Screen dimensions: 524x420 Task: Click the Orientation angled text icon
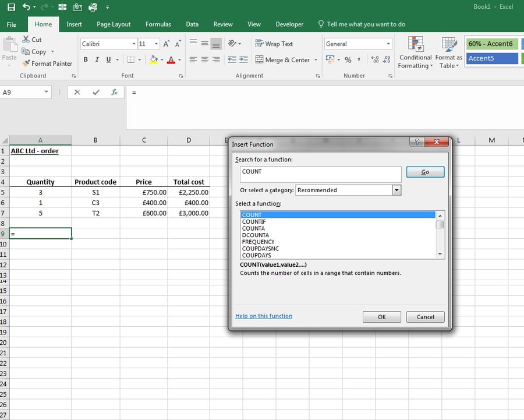232,43
